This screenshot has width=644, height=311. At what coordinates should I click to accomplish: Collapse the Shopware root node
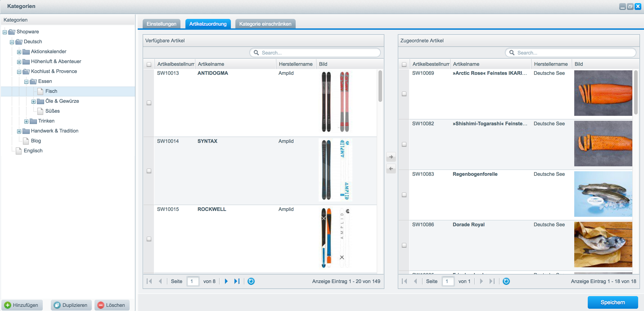coord(5,32)
